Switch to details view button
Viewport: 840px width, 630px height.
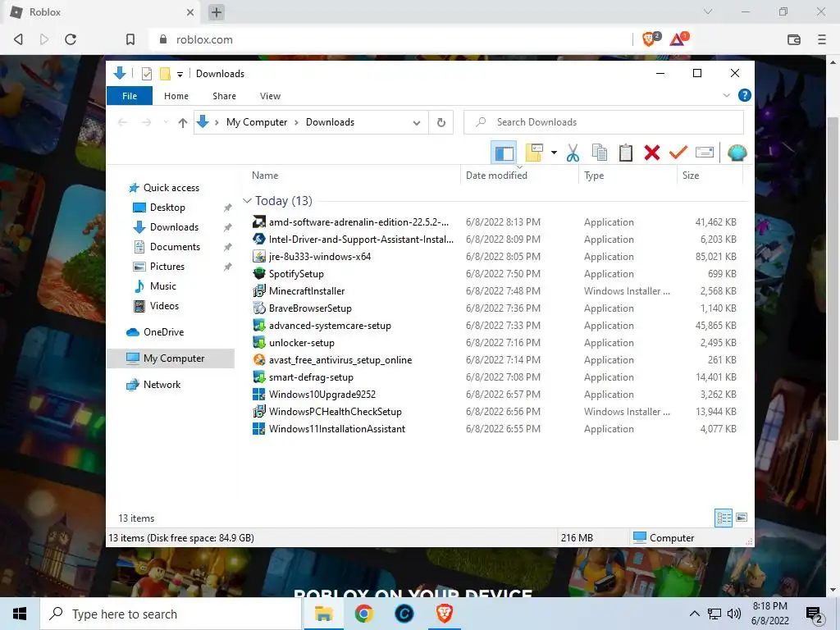coord(724,518)
